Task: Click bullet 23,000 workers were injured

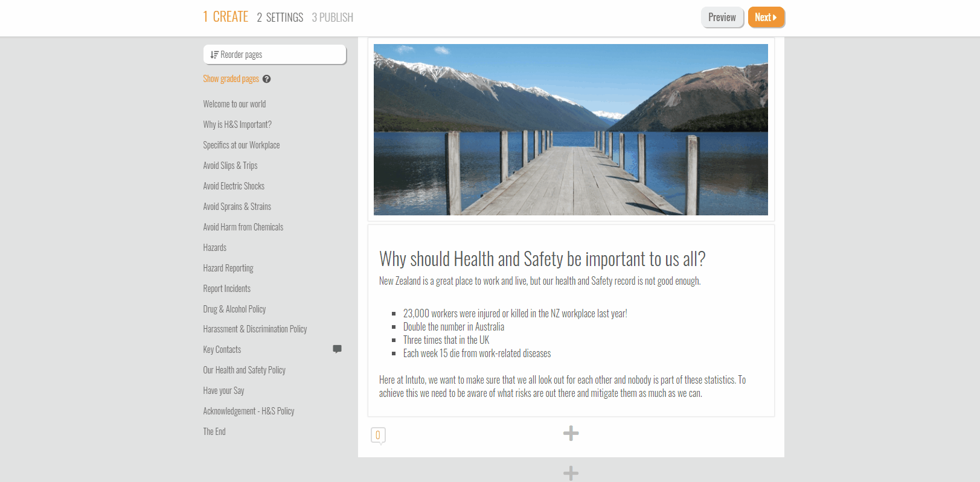Action: (x=515, y=314)
